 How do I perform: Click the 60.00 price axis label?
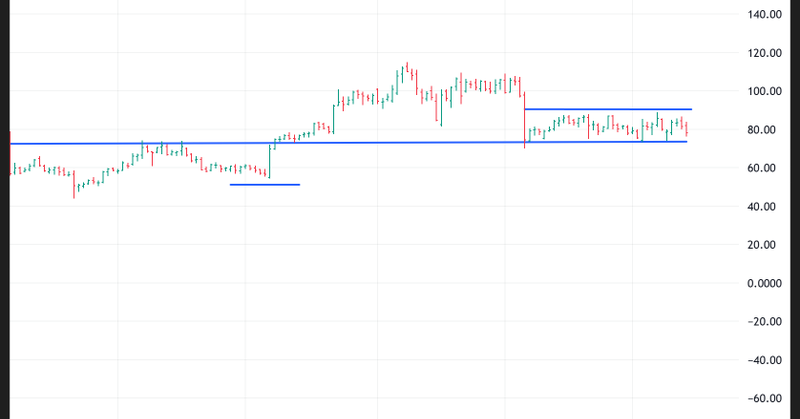tap(766, 168)
